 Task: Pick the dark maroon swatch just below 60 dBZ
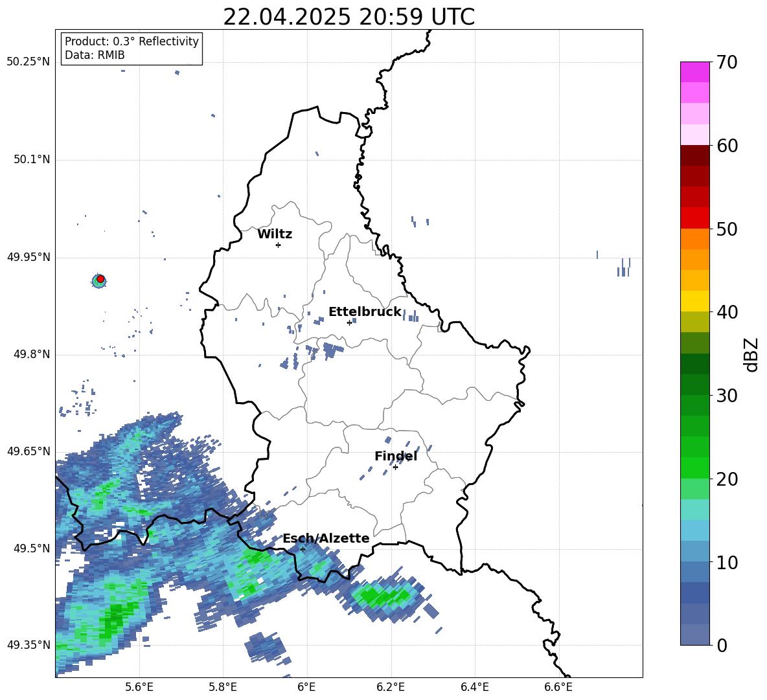tap(694, 155)
